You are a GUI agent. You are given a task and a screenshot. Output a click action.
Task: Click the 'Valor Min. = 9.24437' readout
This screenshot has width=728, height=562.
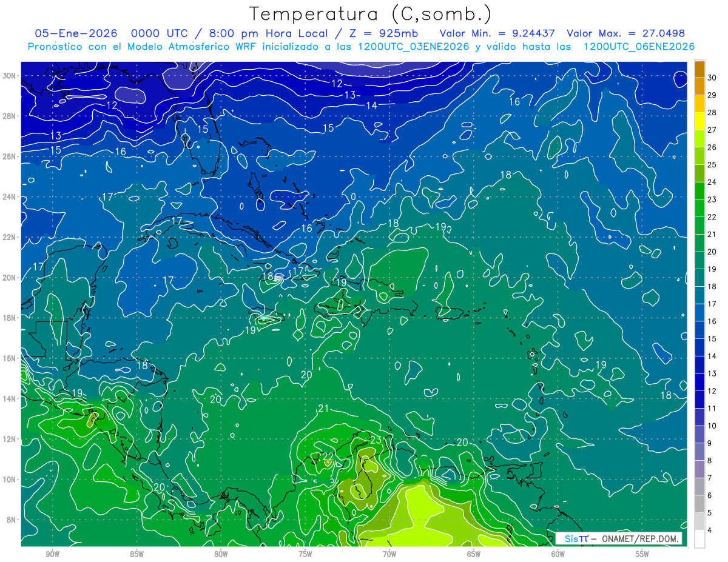(498, 33)
